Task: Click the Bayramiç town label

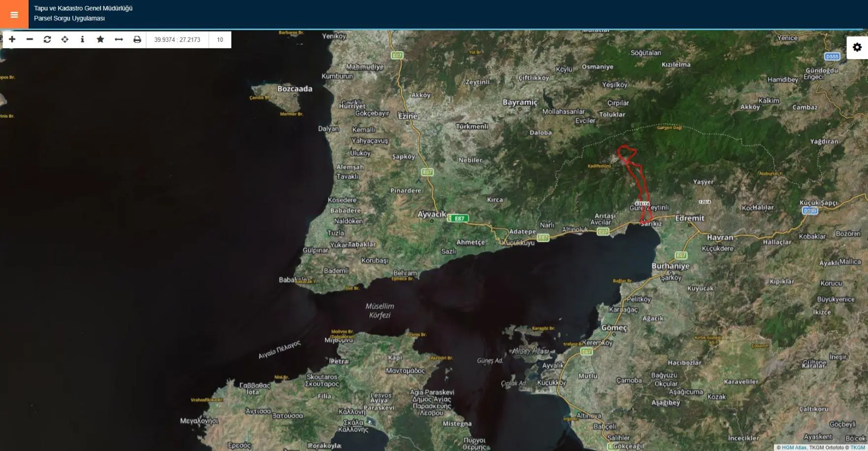Action: [520, 102]
